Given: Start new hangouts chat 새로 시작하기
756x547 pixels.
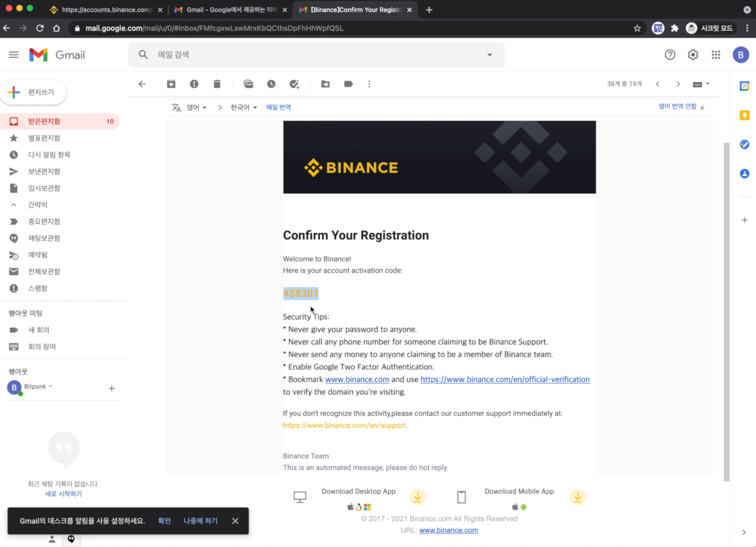Looking at the screenshot, I should coord(63,494).
